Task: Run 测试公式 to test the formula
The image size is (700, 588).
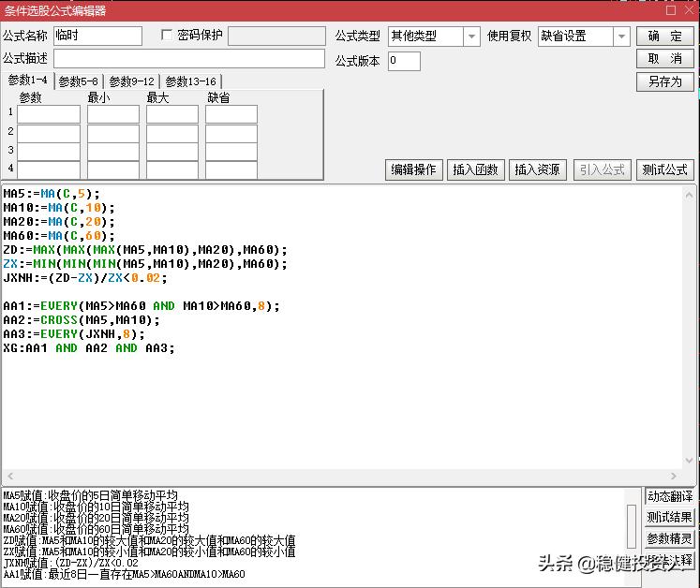Action: (x=664, y=169)
